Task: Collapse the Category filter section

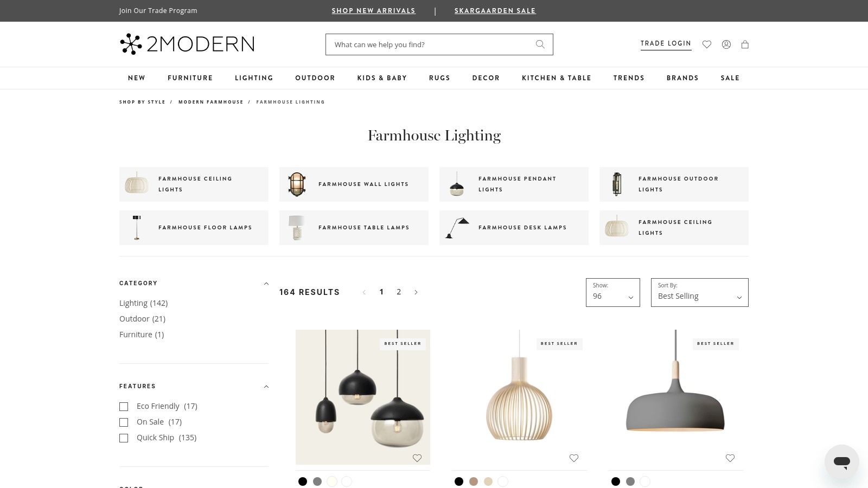Action: [266, 284]
